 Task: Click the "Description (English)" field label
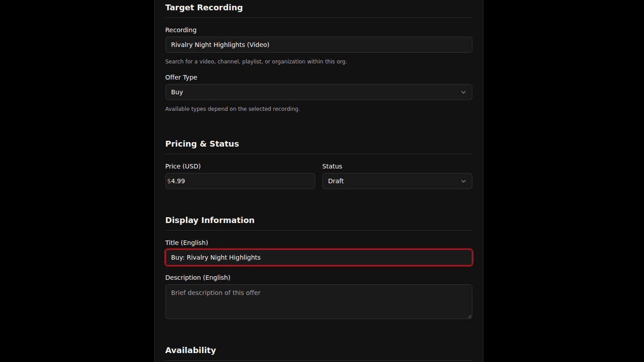pyautogui.click(x=198, y=278)
